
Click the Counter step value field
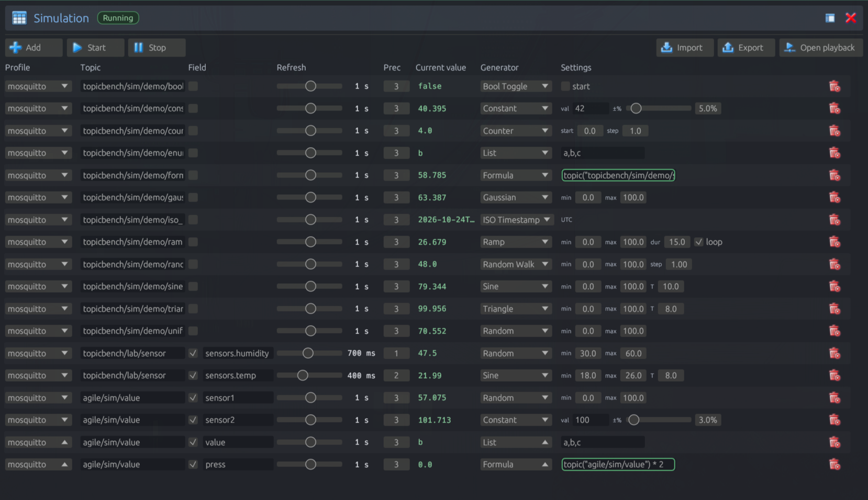(635, 131)
